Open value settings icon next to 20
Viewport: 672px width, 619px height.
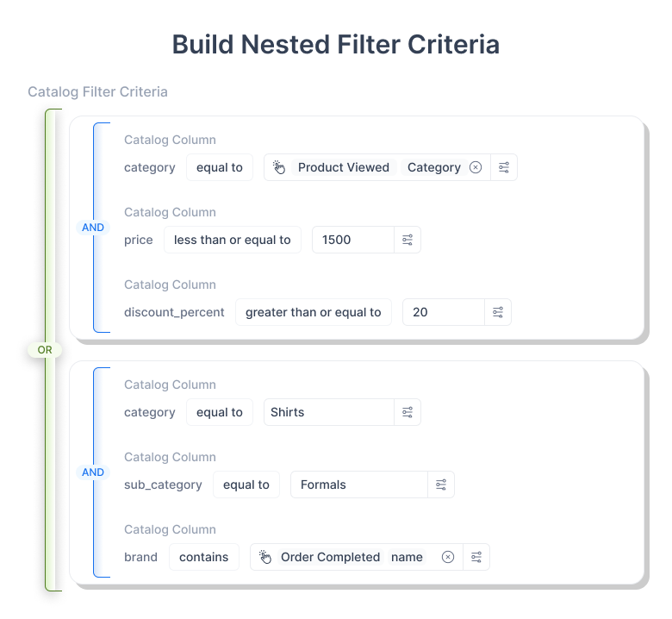498,312
